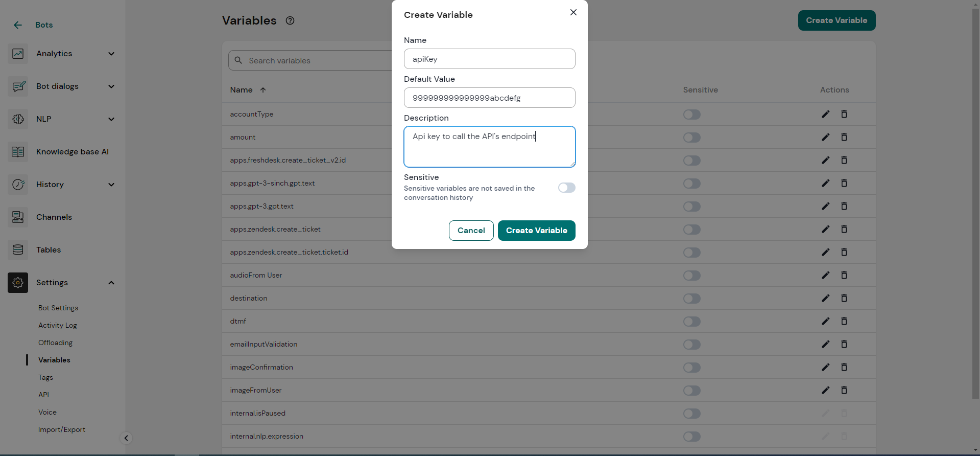
Task: Expand the Bot dialogs menu
Action: (111, 86)
